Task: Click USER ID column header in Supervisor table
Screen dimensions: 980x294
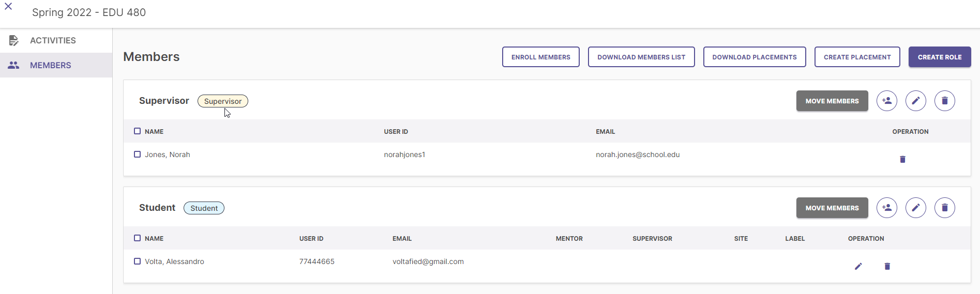Action: click(396, 132)
